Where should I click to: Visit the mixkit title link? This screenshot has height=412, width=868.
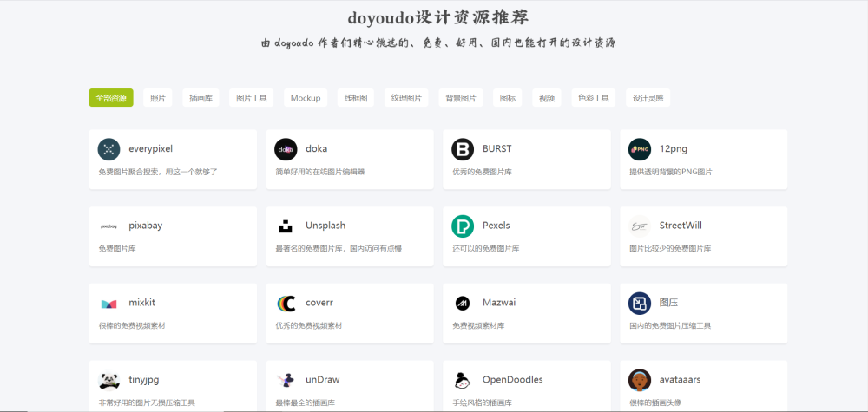[x=142, y=303]
